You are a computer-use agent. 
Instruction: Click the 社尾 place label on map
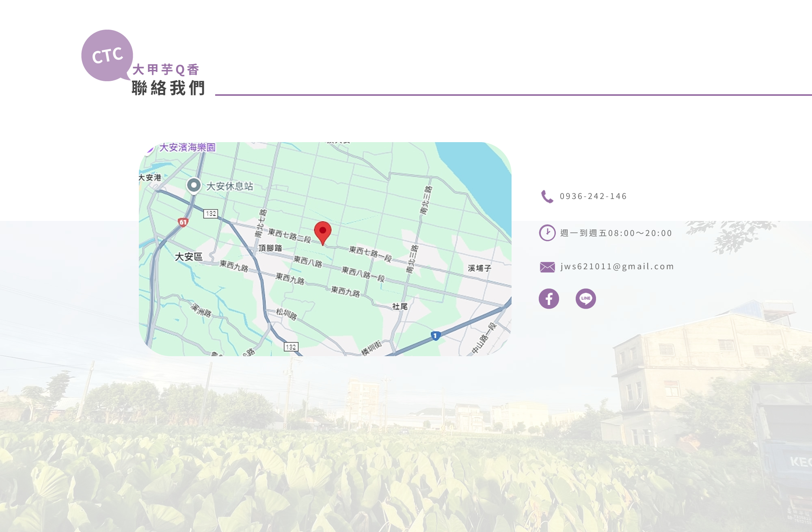[400, 307]
